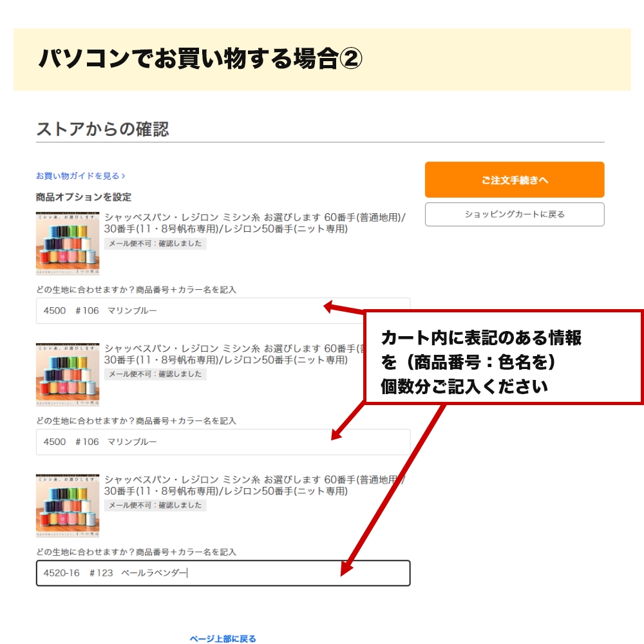
Task: Click the third メール便不可:確認しました badge
Action: [155, 505]
